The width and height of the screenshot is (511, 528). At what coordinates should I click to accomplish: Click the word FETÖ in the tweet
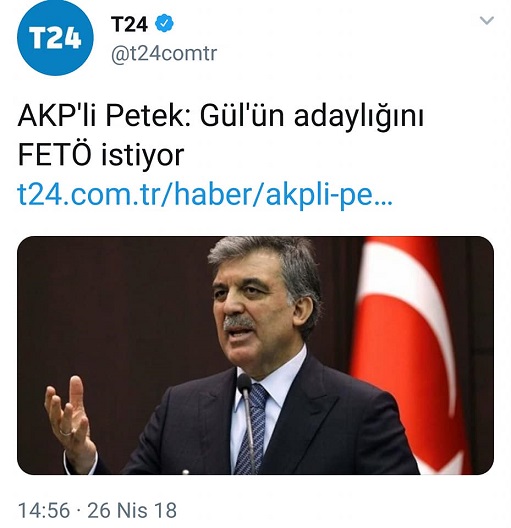[x=55, y=156]
